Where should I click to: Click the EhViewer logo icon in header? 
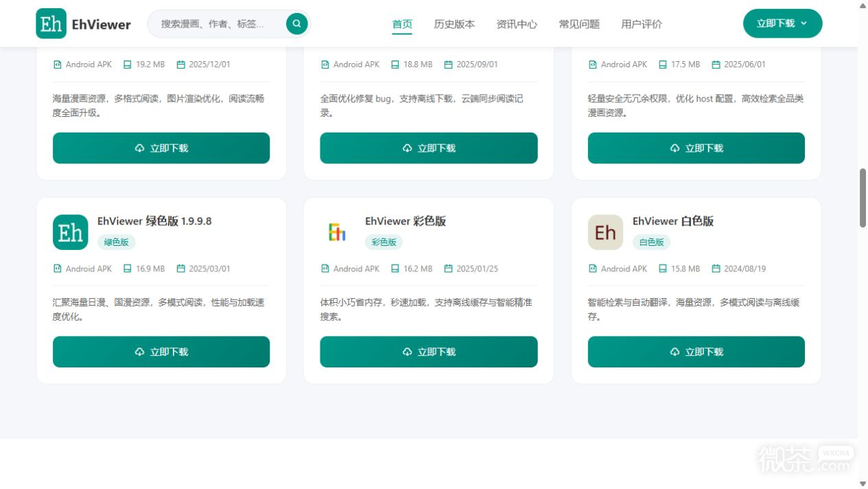pyautogui.click(x=51, y=24)
